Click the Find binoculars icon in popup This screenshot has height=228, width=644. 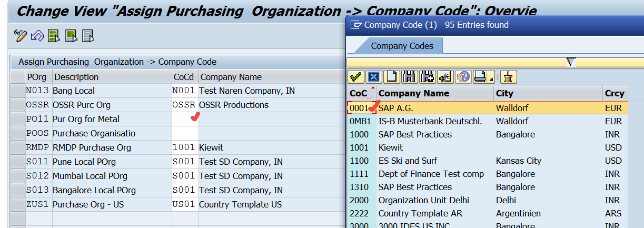click(409, 77)
